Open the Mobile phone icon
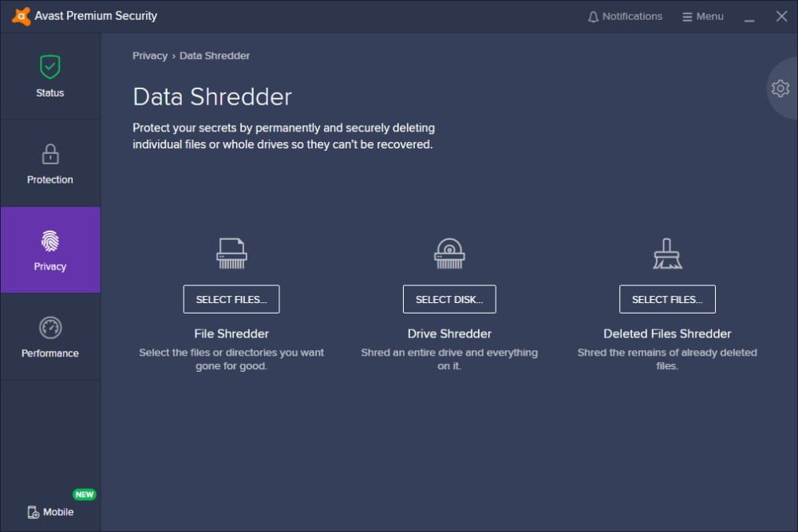Viewport: 798px width, 532px height. pyautogui.click(x=33, y=512)
